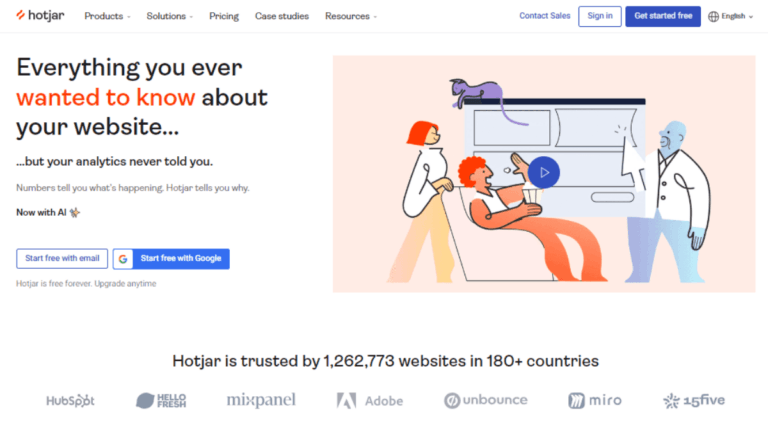Click the 'wanted to know' orange headline text
The image size is (768, 434).
tap(106, 97)
